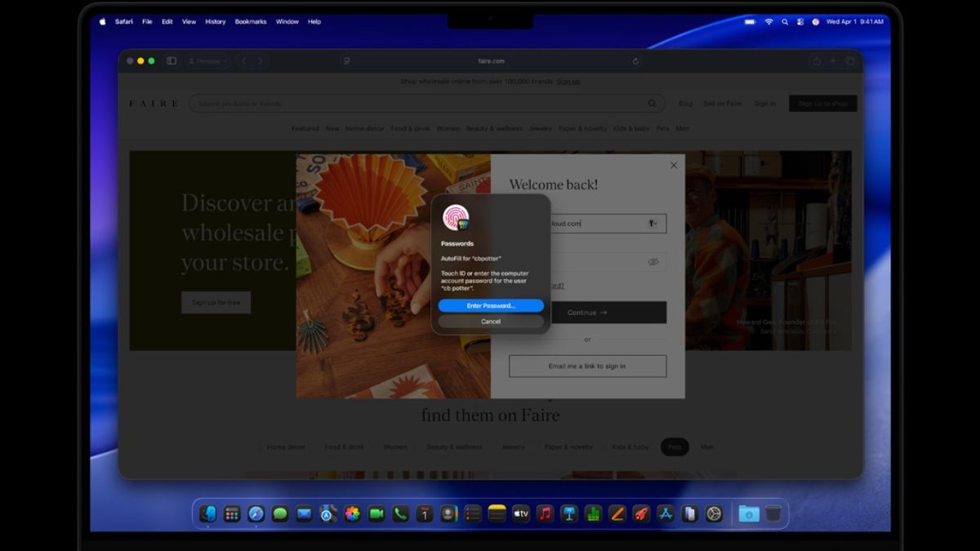Click Enter Password in Passwords dialog
Viewport: 980px width, 551px height.
pos(491,306)
